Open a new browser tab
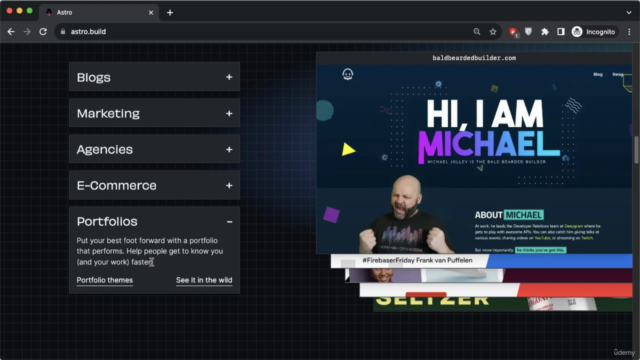The image size is (640, 360). [170, 13]
